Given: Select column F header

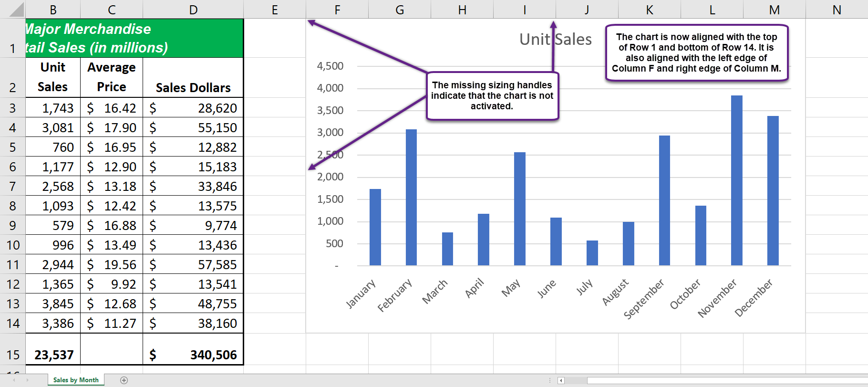Looking at the screenshot, I should [337, 10].
